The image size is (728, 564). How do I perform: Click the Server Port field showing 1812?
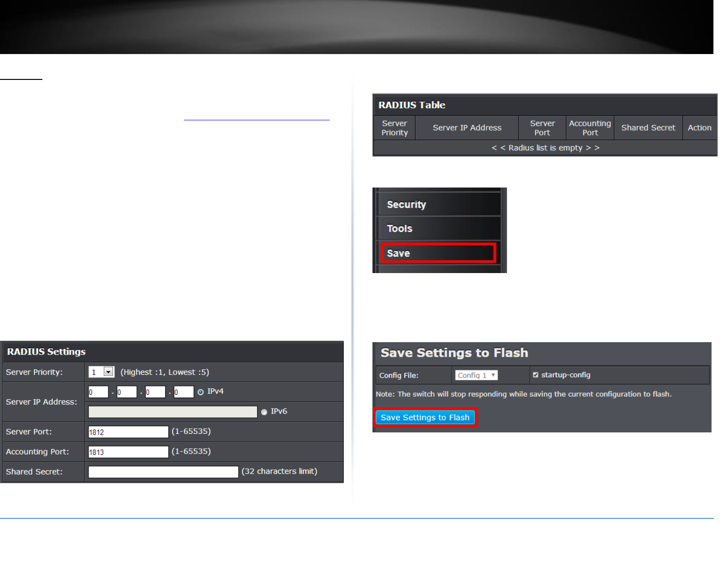point(128,432)
